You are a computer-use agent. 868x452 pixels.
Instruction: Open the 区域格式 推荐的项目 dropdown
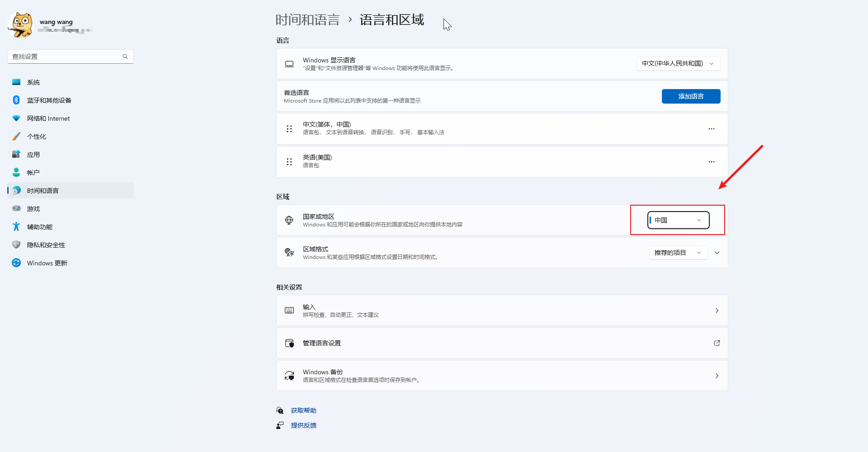click(x=678, y=253)
